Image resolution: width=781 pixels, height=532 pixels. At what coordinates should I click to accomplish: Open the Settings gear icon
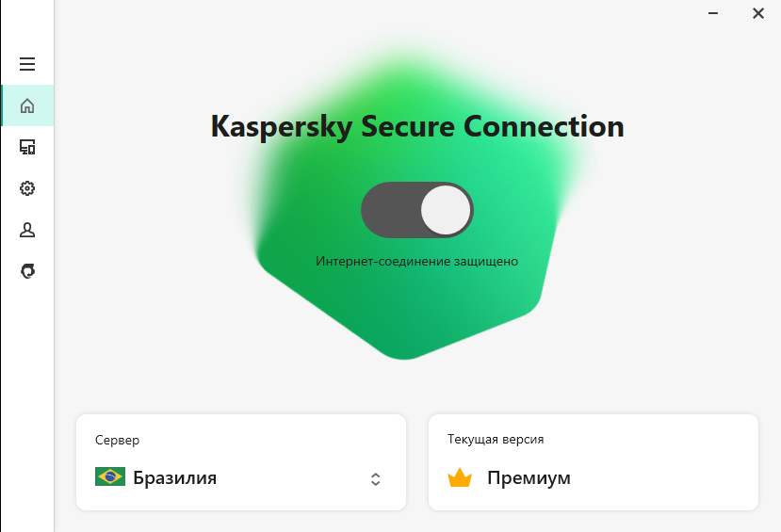pyautogui.click(x=27, y=188)
